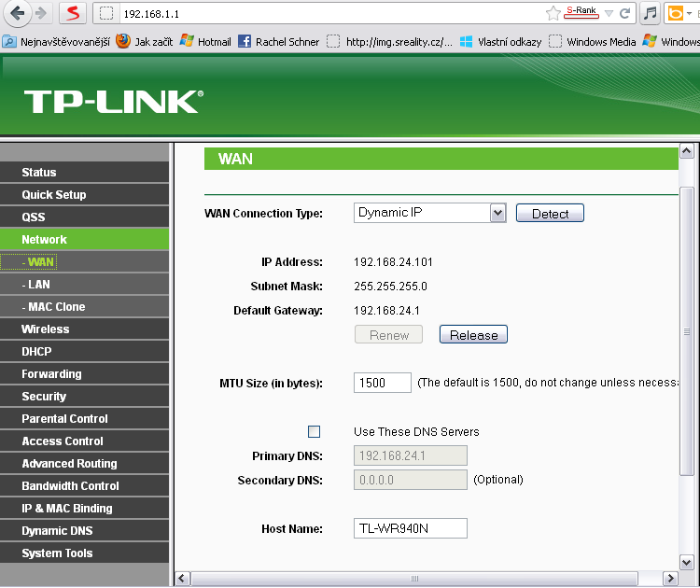The height and width of the screenshot is (588, 700).
Task: Click the TP-LINK logo
Action: [x=113, y=102]
